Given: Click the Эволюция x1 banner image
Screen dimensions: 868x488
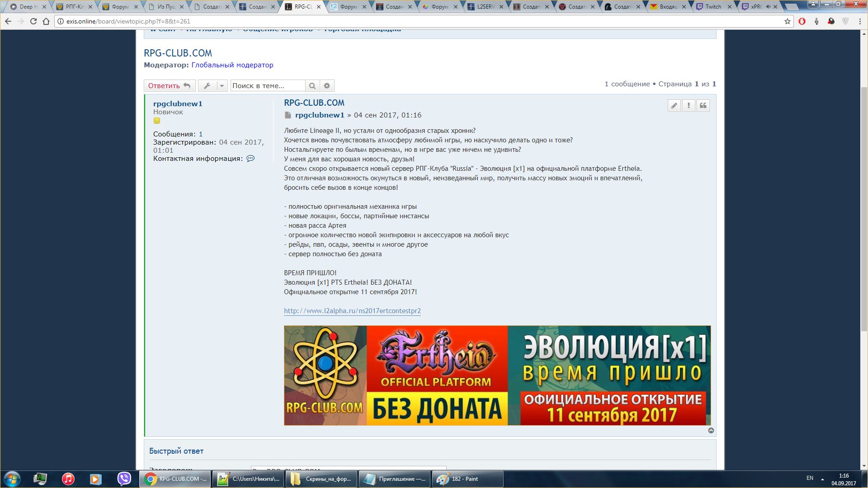Looking at the screenshot, I should [497, 375].
